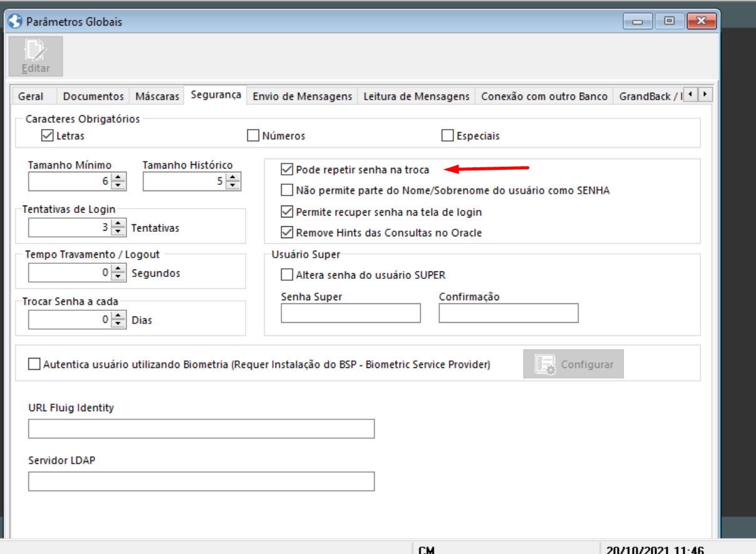Select the Segurança tab
This screenshot has height=554, width=756.
[x=215, y=95]
